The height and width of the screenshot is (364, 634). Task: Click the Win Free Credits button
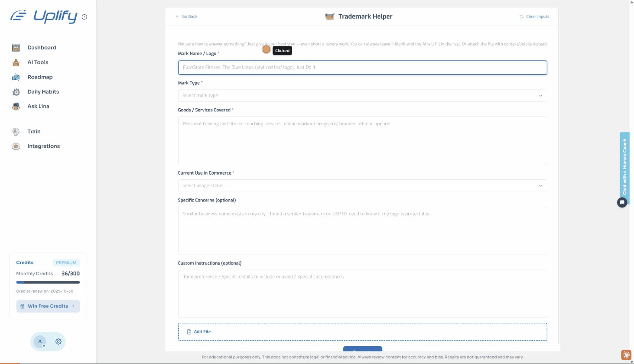(48, 306)
